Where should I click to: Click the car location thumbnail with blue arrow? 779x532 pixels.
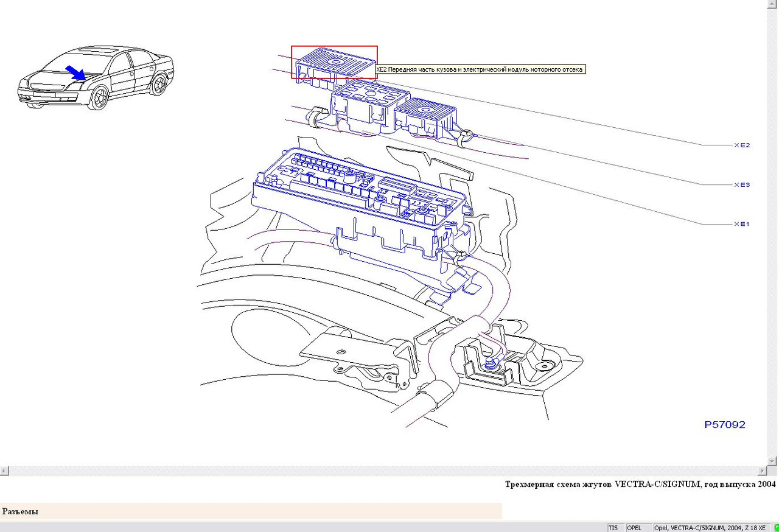click(x=96, y=77)
